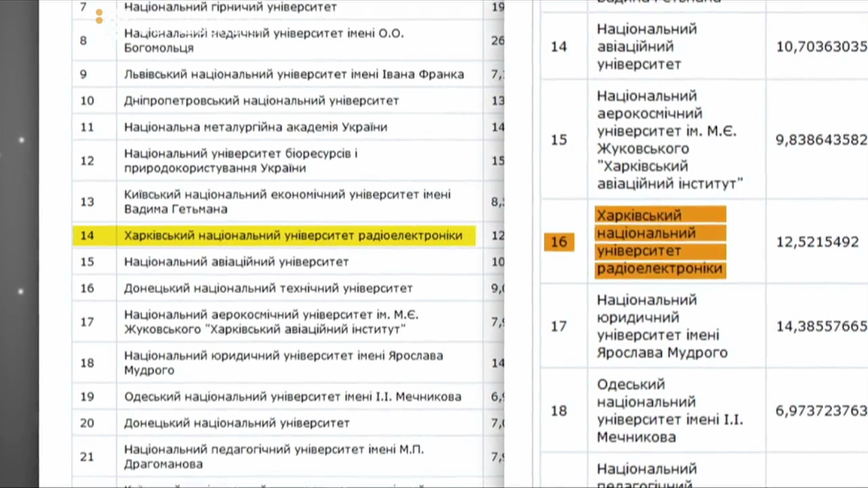Click value 14,38557665 in right table
Viewport: 868px width, 488px height.
click(x=821, y=326)
